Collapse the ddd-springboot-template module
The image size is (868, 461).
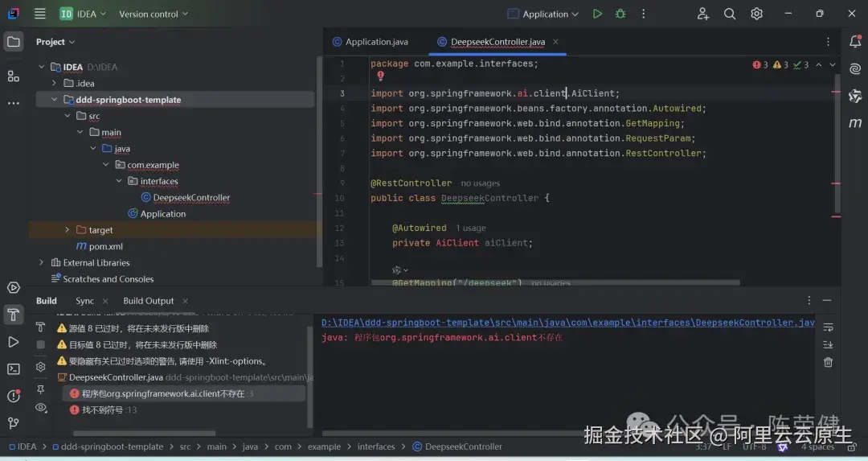[55, 100]
